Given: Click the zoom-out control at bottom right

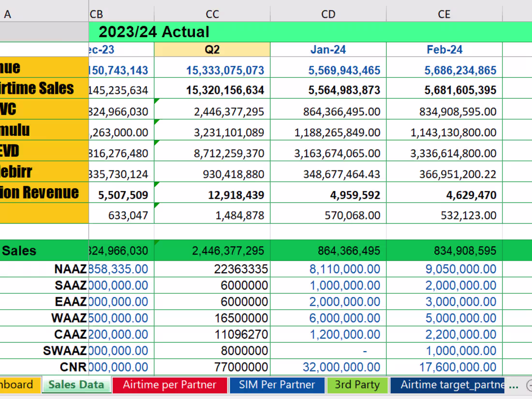Looking at the screenshot, I should (528, 386).
